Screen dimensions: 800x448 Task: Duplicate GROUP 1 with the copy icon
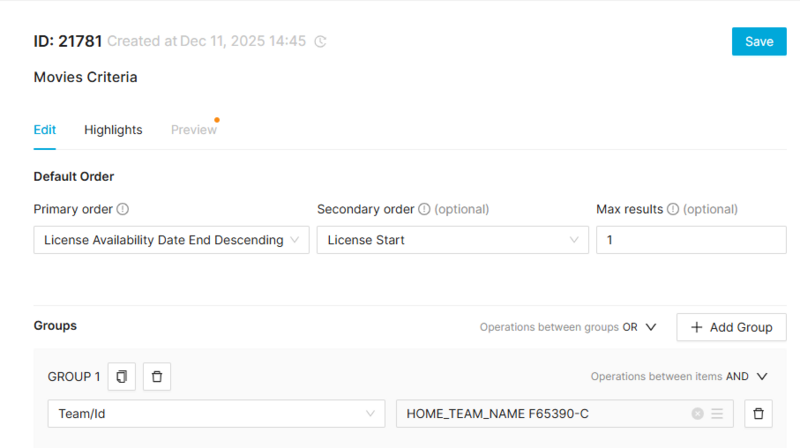point(122,377)
